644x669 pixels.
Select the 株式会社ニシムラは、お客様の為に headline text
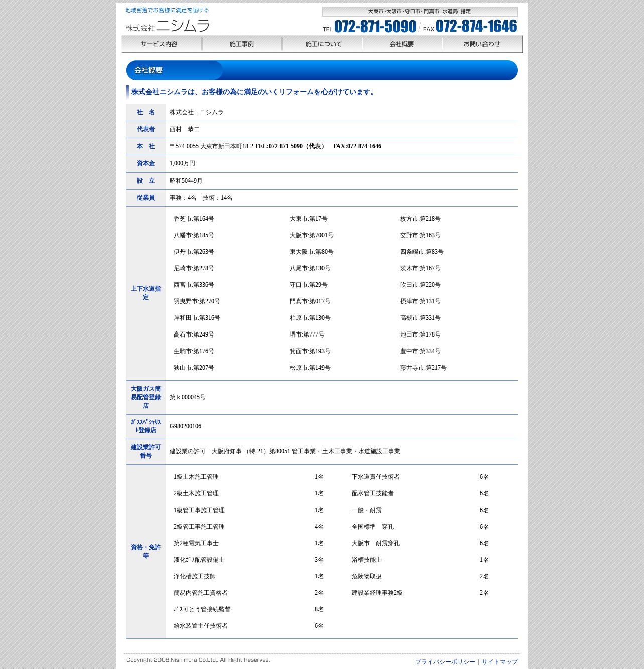point(254,92)
